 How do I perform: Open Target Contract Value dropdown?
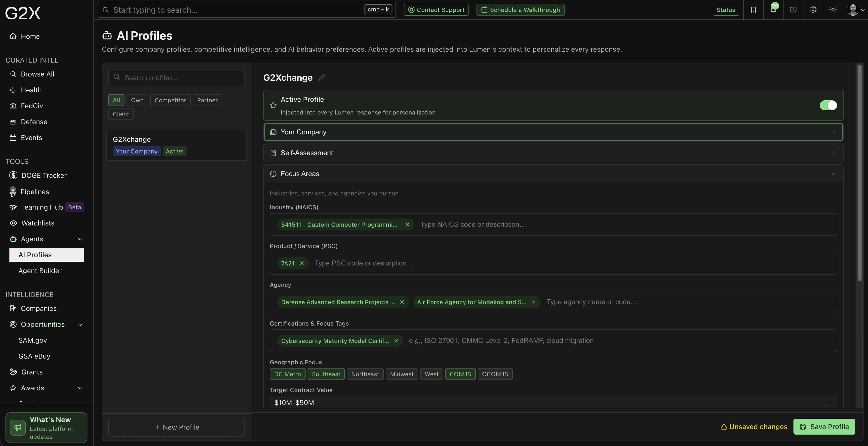(553, 403)
